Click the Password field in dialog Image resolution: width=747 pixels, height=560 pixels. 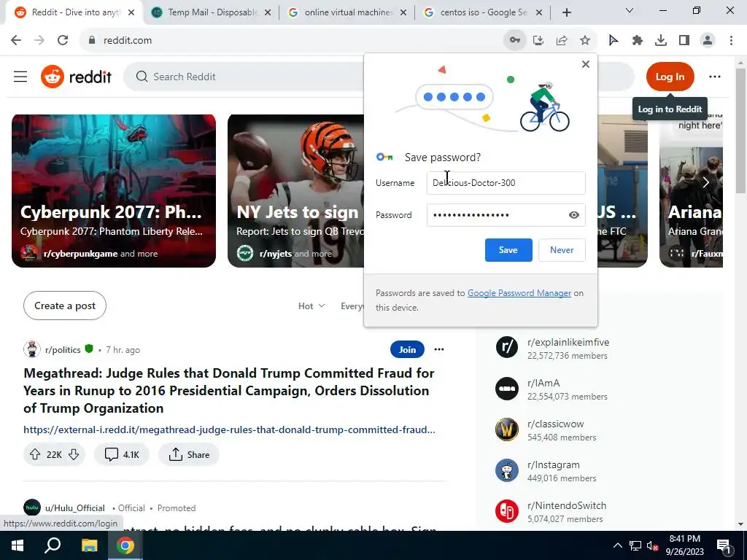point(506,215)
